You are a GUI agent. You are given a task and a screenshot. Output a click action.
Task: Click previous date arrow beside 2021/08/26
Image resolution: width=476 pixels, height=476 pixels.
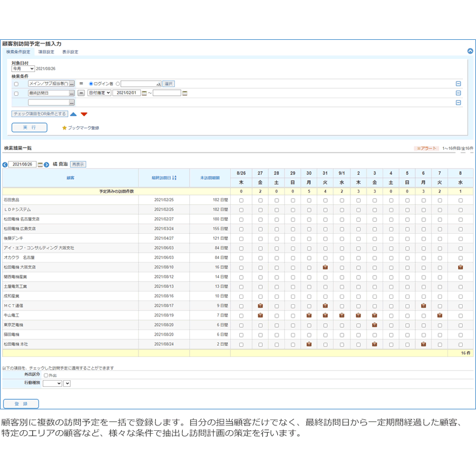click(x=5, y=165)
